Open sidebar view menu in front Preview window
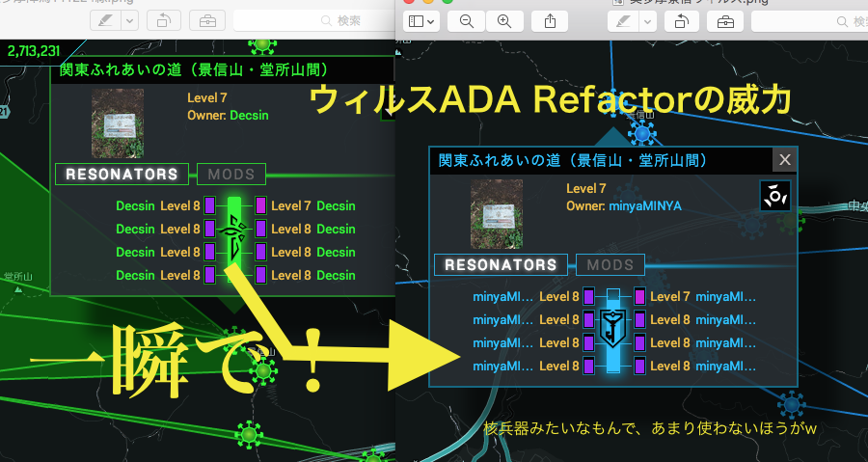 [421, 21]
